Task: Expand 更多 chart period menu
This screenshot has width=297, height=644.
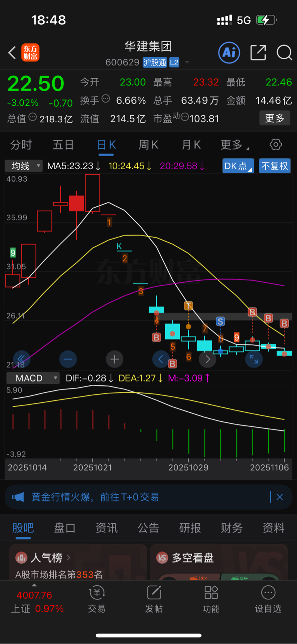Action: pos(235,145)
